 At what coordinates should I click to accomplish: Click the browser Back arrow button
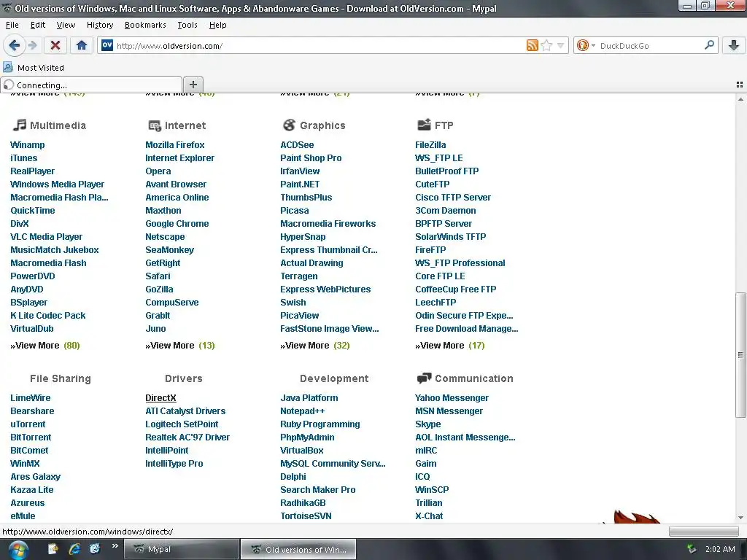click(x=15, y=45)
